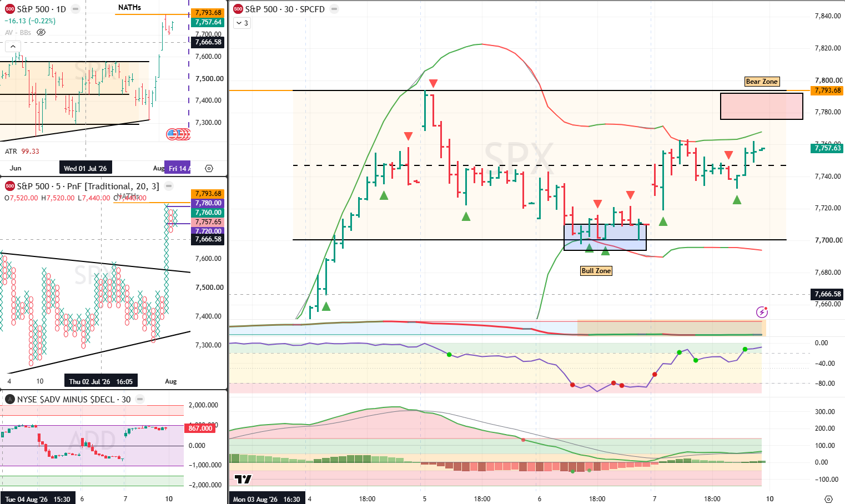Select the NATHs label on the daily chart
Screen dimensions: 845x504
[x=129, y=7]
